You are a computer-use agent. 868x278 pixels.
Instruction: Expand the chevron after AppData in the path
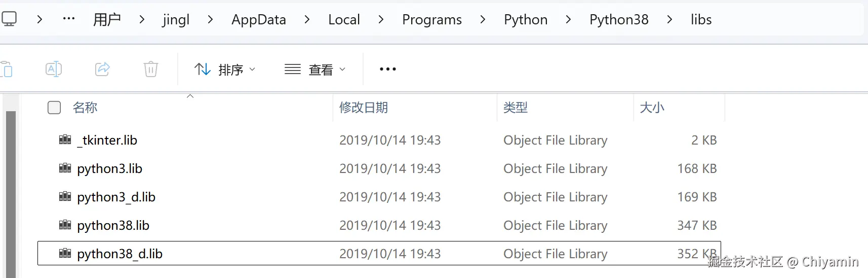[x=307, y=19]
